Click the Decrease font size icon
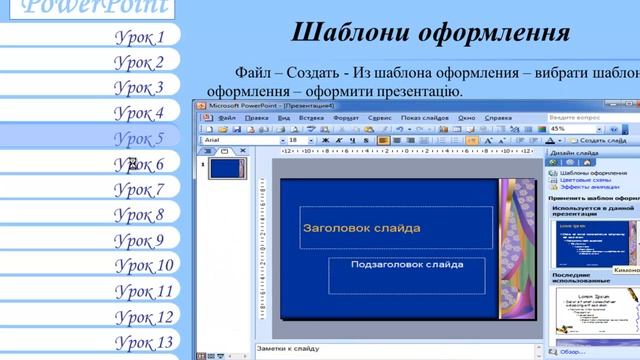The image size is (640, 360). coord(502,140)
